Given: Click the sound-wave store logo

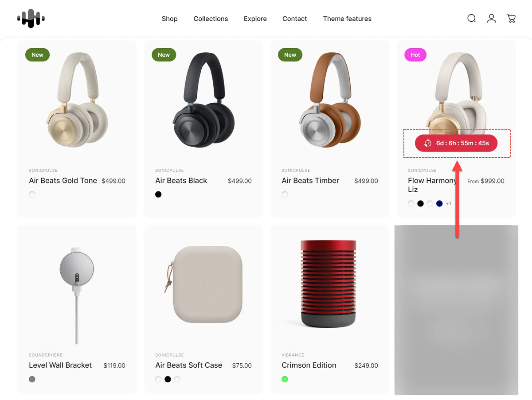Looking at the screenshot, I should [x=31, y=18].
